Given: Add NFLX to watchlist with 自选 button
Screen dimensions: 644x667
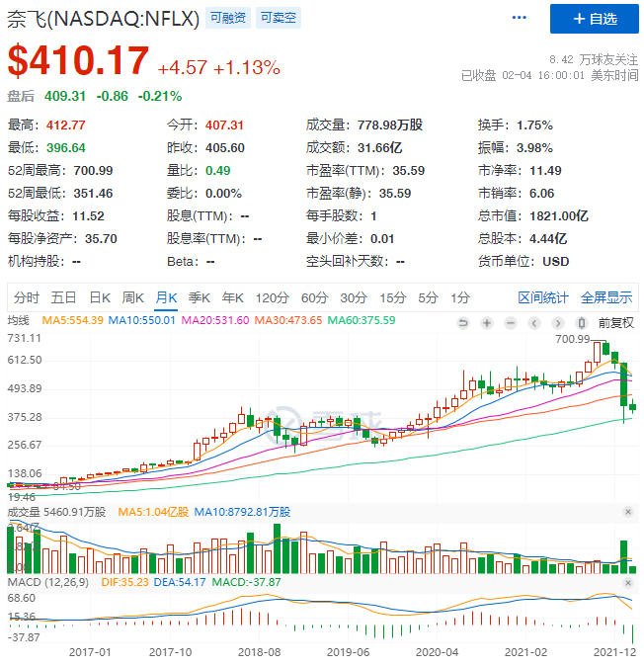Looking at the screenshot, I should click(594, 19).
